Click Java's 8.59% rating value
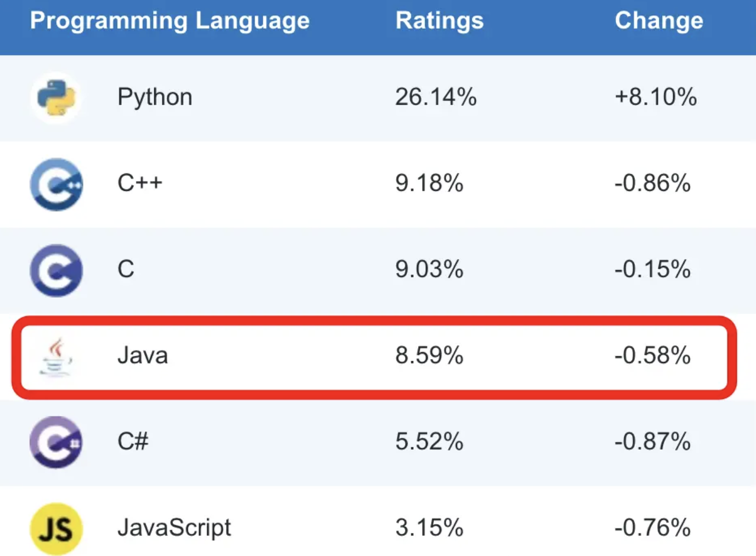 pos(429,355)
